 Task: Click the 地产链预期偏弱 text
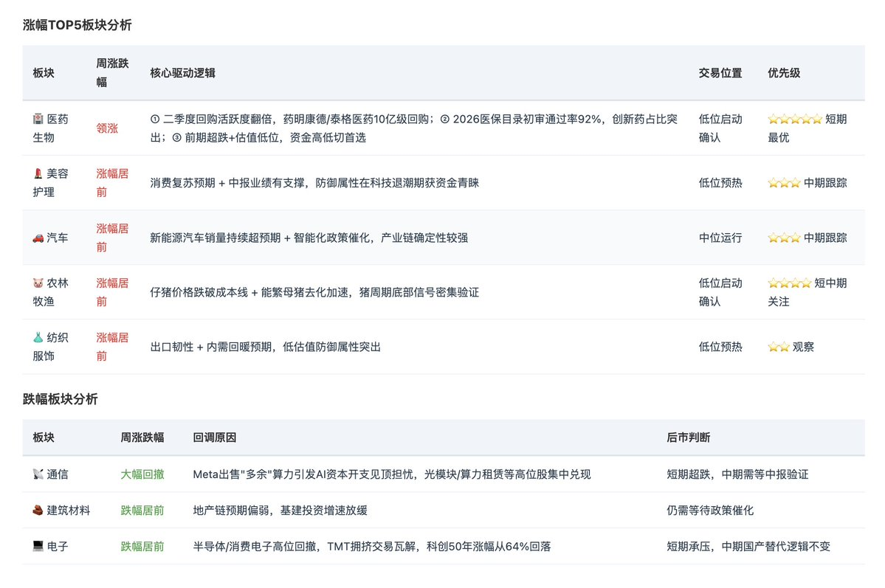pos(231,510)
